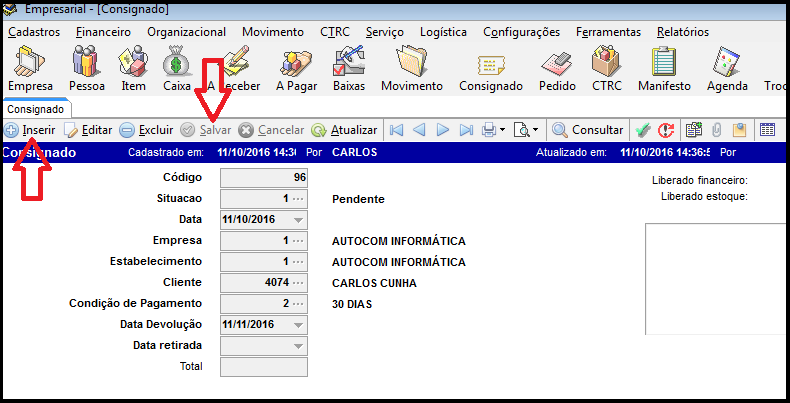790x403 pixels.
Task: Click the Caixa money bag icon
Action: (x=177, y=70)
